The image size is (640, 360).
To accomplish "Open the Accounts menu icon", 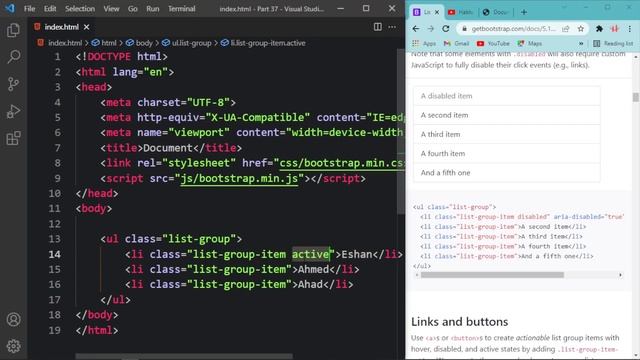I will [x=13, y=319].
